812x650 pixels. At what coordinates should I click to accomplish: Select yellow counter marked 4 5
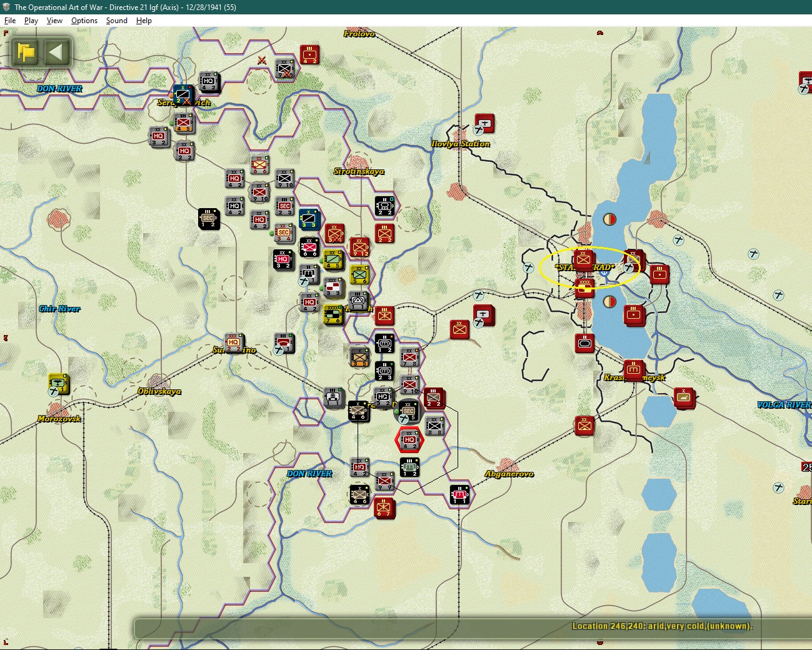click(334, 259)
